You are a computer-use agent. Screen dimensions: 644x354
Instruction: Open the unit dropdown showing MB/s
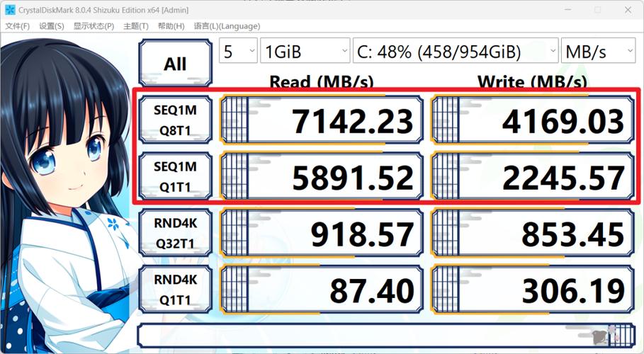[598, 51]
